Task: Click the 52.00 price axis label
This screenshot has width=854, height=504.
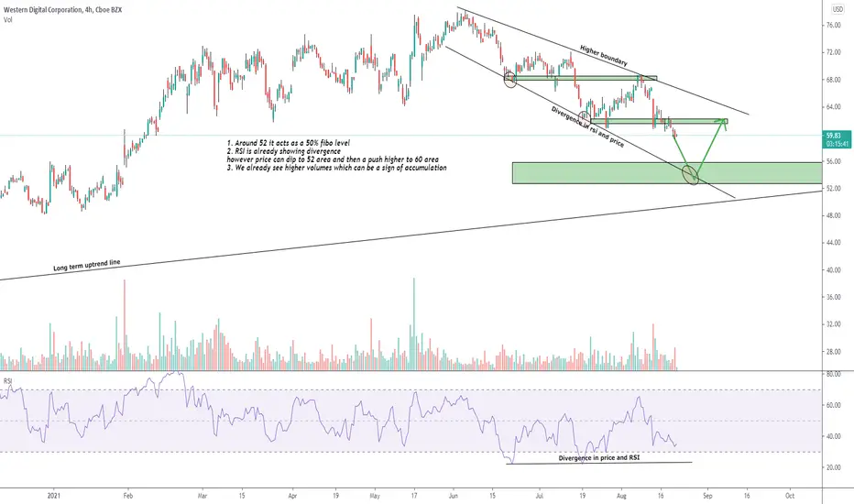Action: [x=833, y=189]
